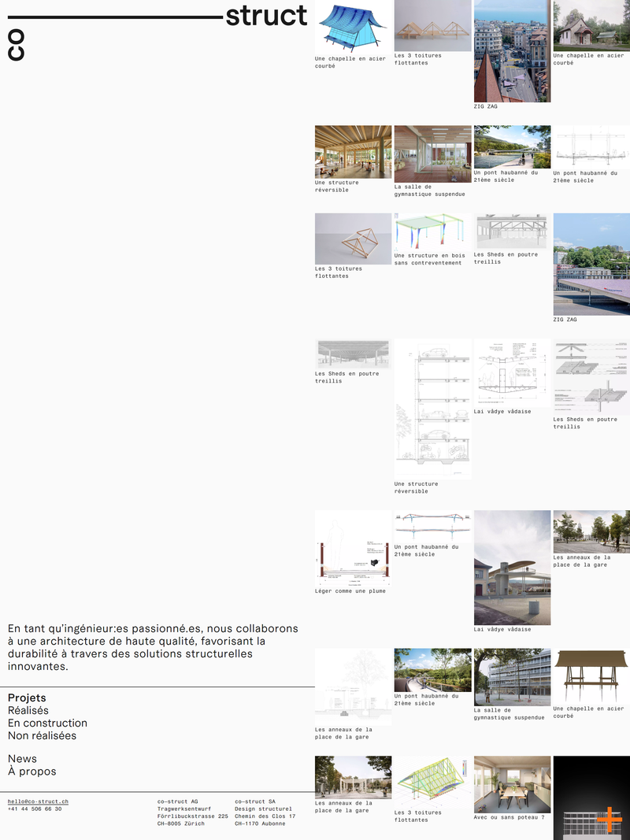
Task: Open La salle de gymnastique suspendue interior render
Action: [432, 154]
